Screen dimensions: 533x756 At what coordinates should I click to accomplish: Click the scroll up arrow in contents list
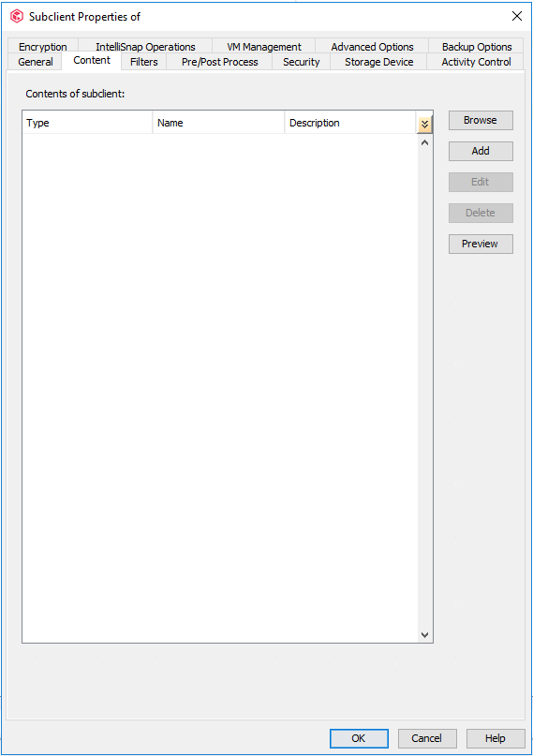[424, 142]
